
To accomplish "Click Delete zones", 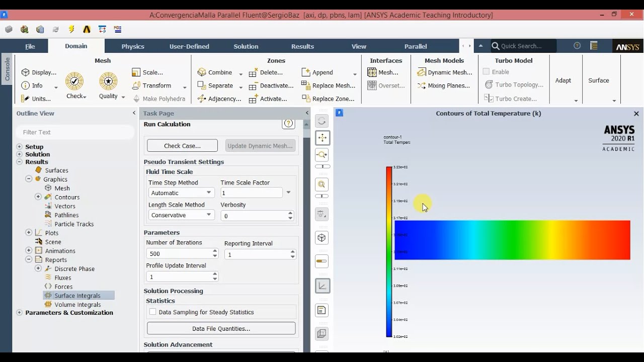I will [266, 72].
